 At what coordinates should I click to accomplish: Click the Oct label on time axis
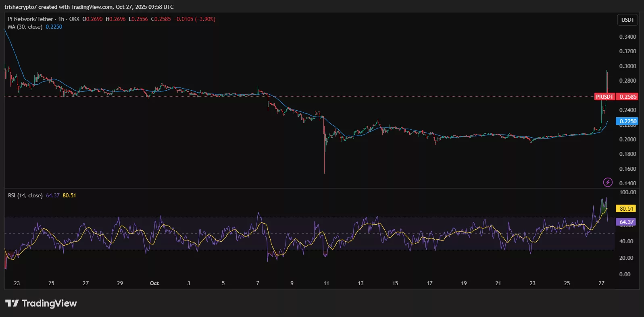click(x=154, y=283)
